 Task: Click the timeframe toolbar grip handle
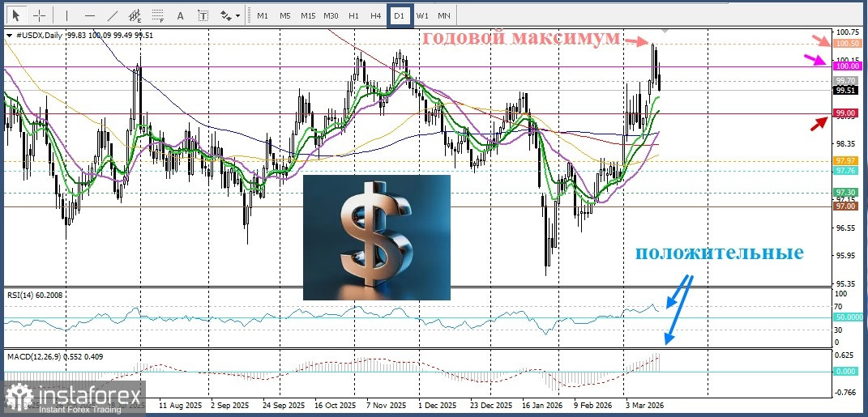click(250, 15)
